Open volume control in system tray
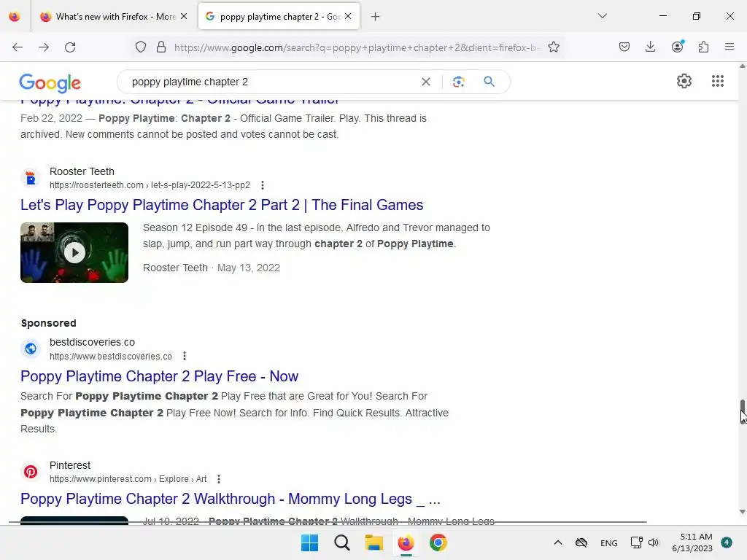Screen dimensions: 747x560 [x=654, y=542]
